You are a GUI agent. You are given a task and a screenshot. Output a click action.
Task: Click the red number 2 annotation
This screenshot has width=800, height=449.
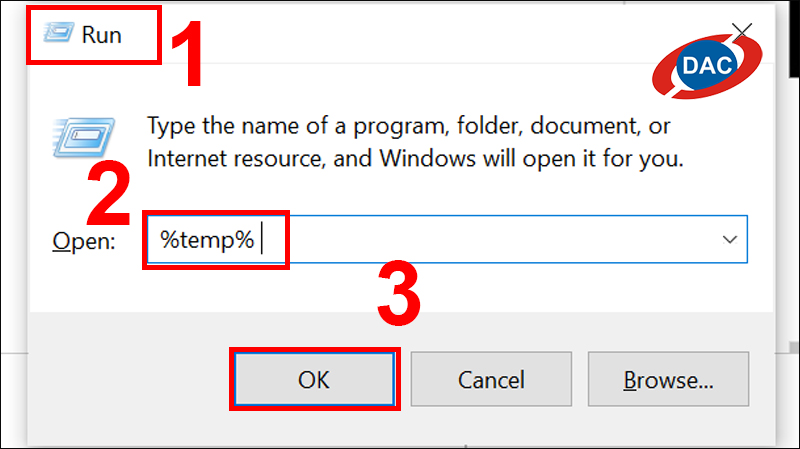point(109,192)
